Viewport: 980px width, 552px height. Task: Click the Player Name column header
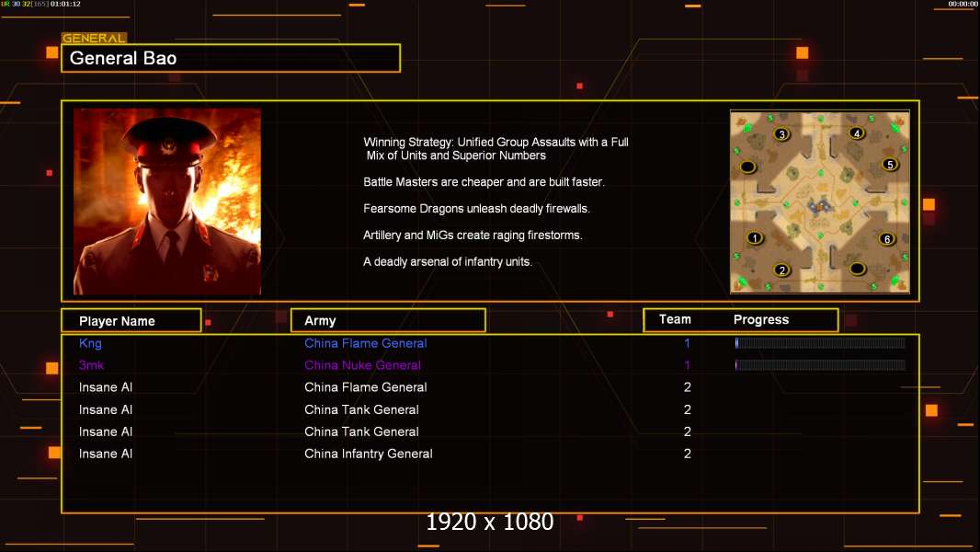(131, 321)
